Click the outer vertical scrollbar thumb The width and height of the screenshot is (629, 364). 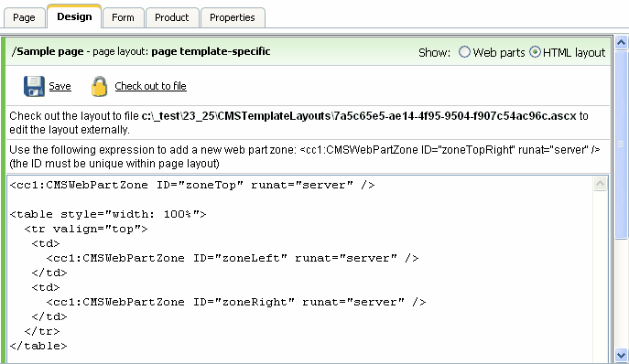[x=622, y=145]
